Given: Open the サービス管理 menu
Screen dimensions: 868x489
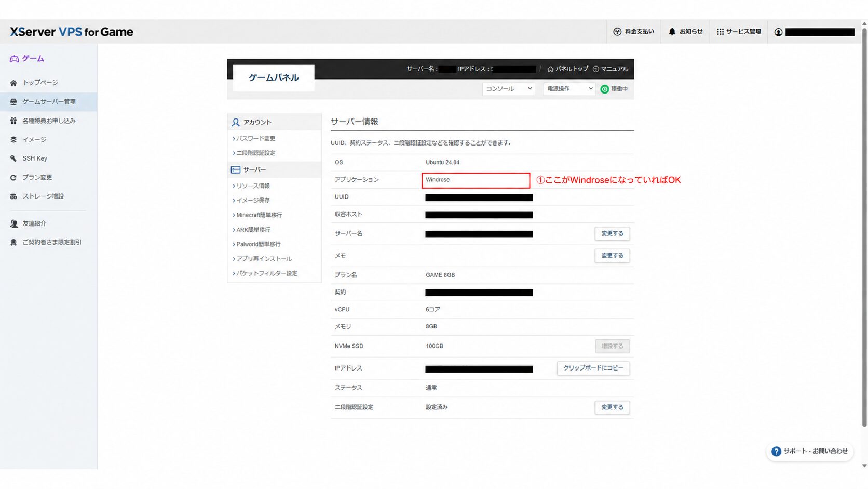Looking at the screenshot, I should 739,32.
